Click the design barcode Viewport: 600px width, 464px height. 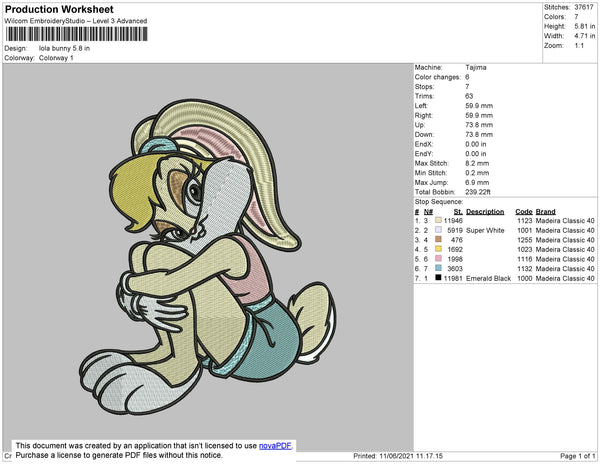click(77, 34)
